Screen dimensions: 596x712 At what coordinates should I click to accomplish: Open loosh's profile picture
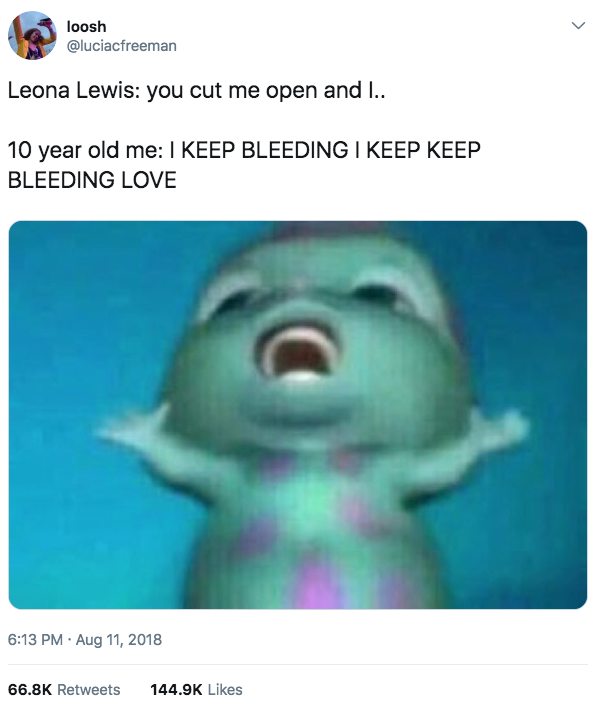click(32, 36)
